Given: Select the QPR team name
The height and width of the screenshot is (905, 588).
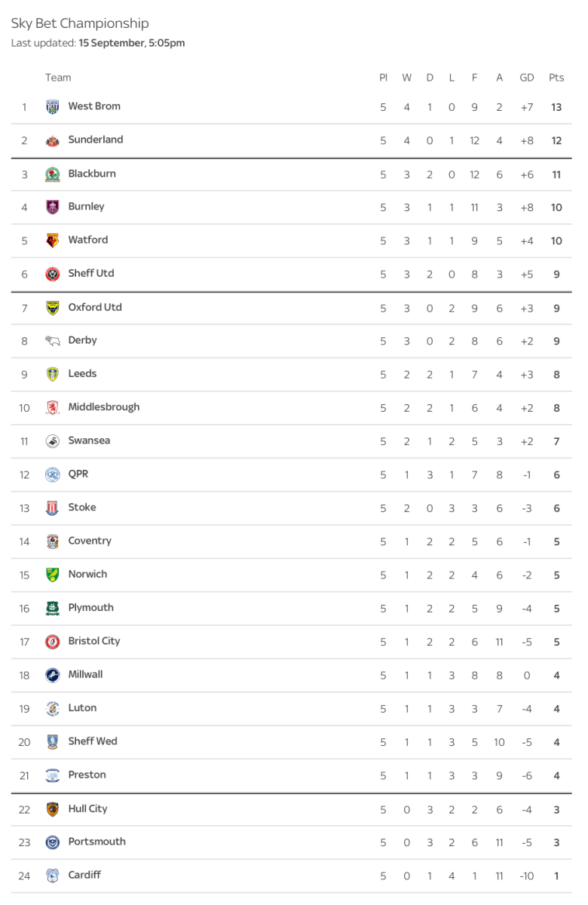Looking at the screenshot, I should 78,474.
